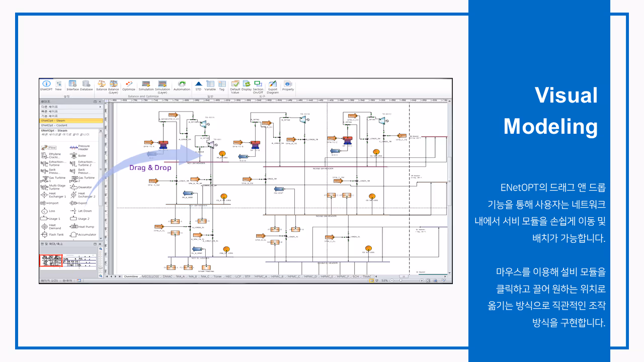Select the Heat Demand stencil shape
644x362 pixels.
click(x=51, y=227)
